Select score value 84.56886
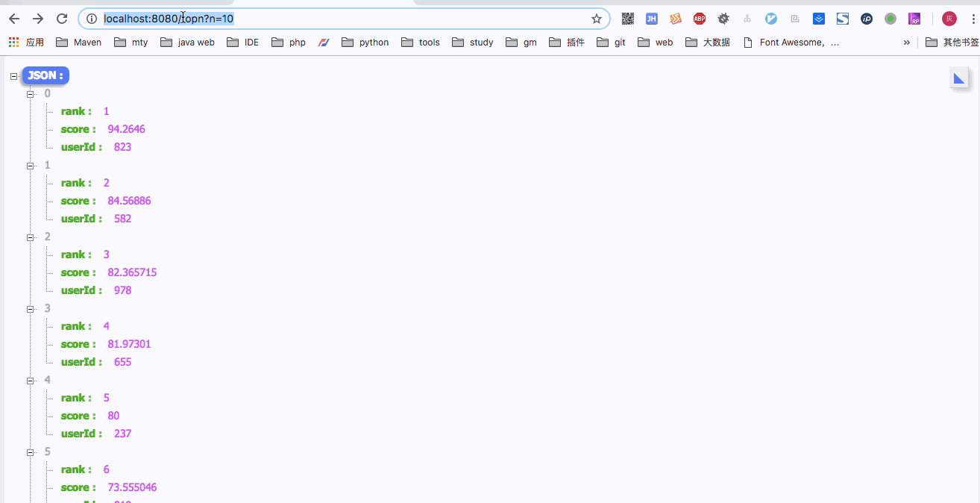980x503 pixels. [129, 201]
